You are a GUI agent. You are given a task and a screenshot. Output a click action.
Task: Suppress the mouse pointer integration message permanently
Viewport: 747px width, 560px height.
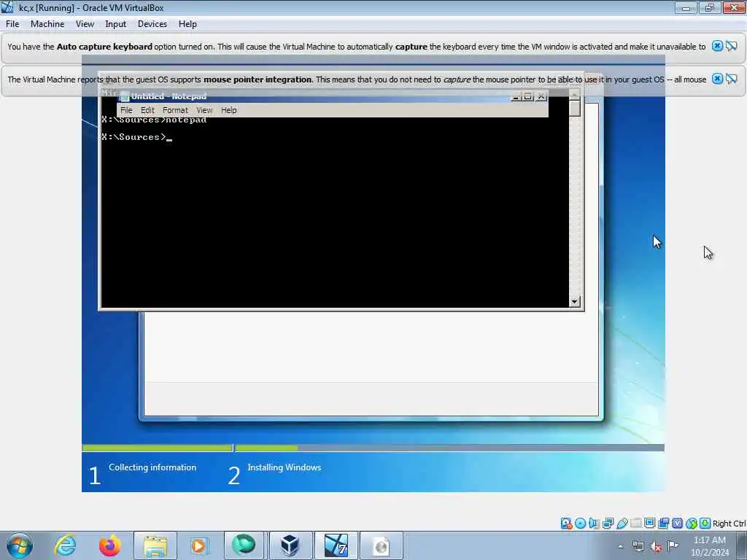(x=732, y=79)
